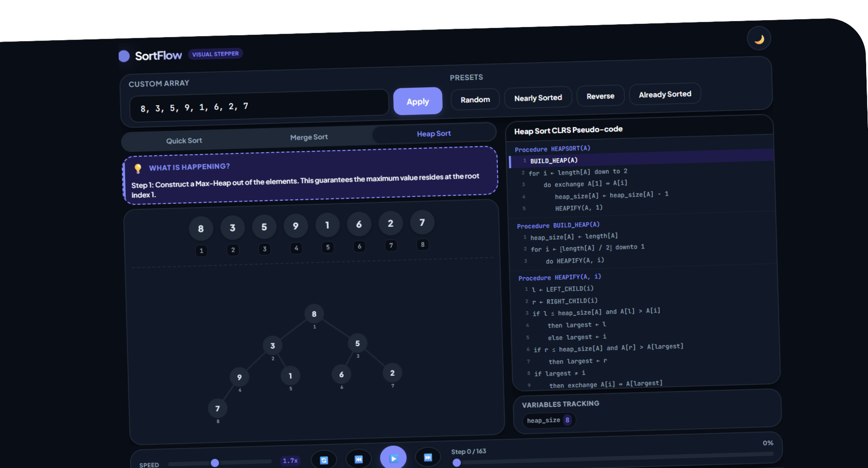The height and width of the screenshot is (468, 868).
Task: Click heap tree node 2 at index 7
Action: pyautogui.click(x=392, y=373)
